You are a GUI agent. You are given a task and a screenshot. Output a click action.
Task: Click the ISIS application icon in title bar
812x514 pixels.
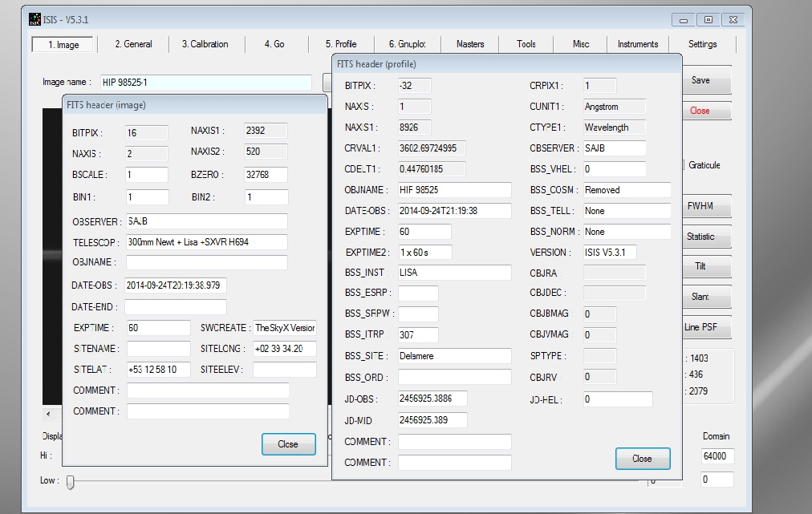(x=35, y=20)
